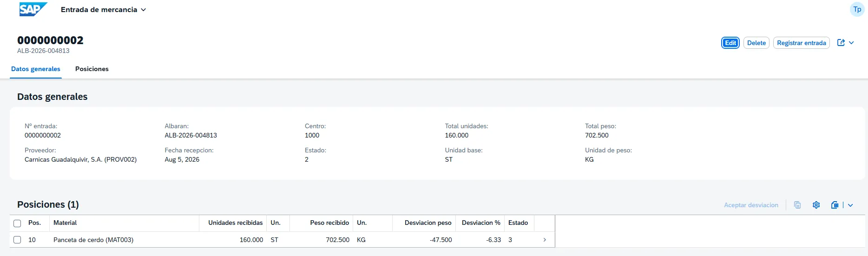Click the Desviacion % column header
This screenshot has height=256, width=868.
point(481,223)
